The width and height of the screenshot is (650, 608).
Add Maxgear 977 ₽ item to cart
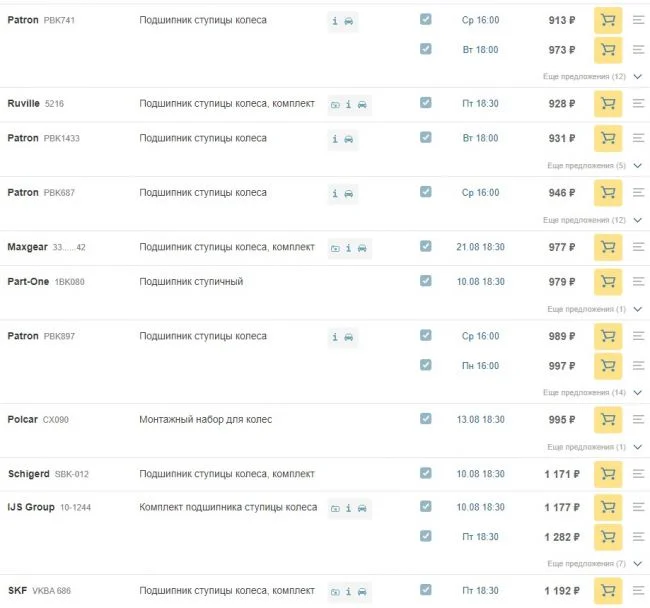[607, 247]
